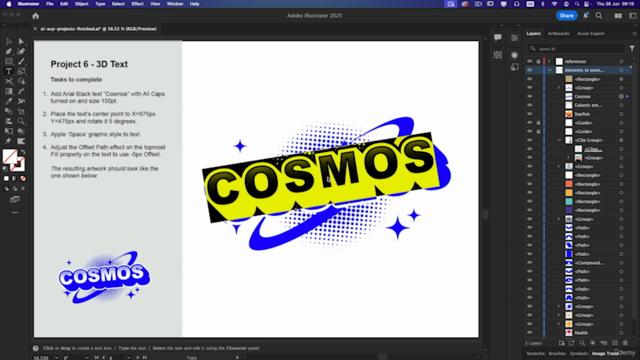Viewport: 640px width, 360px height.
Task: Switch to the Symbols tab
Action: pyautogui.click(x=578, y=353)
